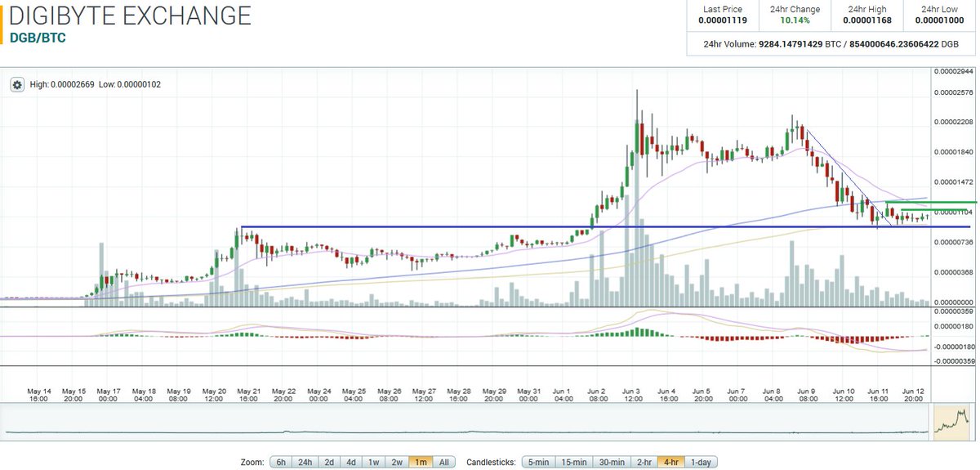
Task: Show the All zoom range
Action: [443, 462]
